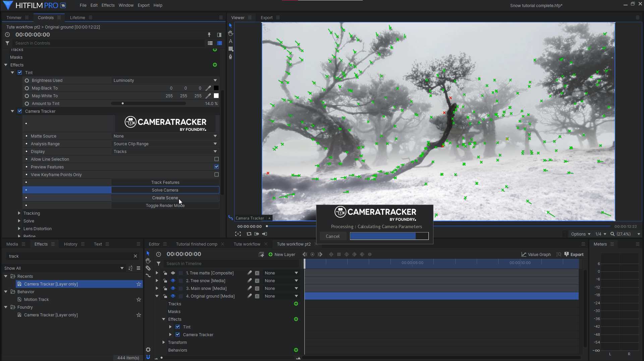Add a new effect in Controls panel
Viewport: 644px width, 361px height.
pyautogui.click(x=215, y=65)
